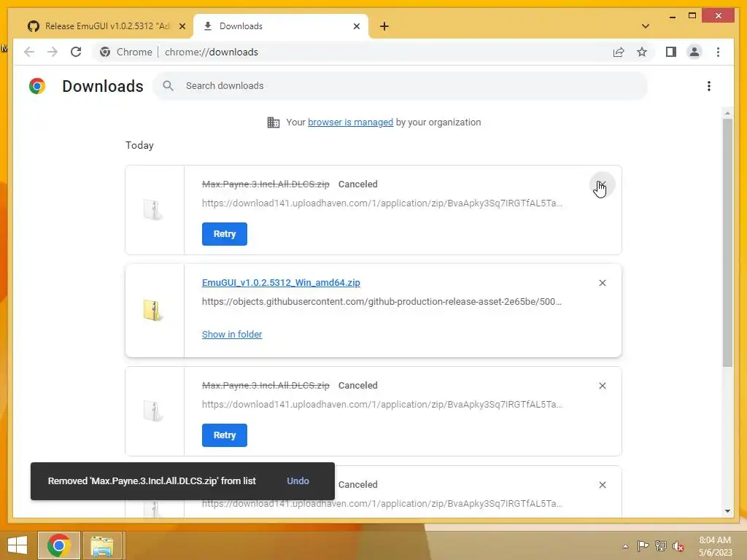This screenshot has height=560, width=747.
Task: Open the side panel icon
Action: point(671,52)
